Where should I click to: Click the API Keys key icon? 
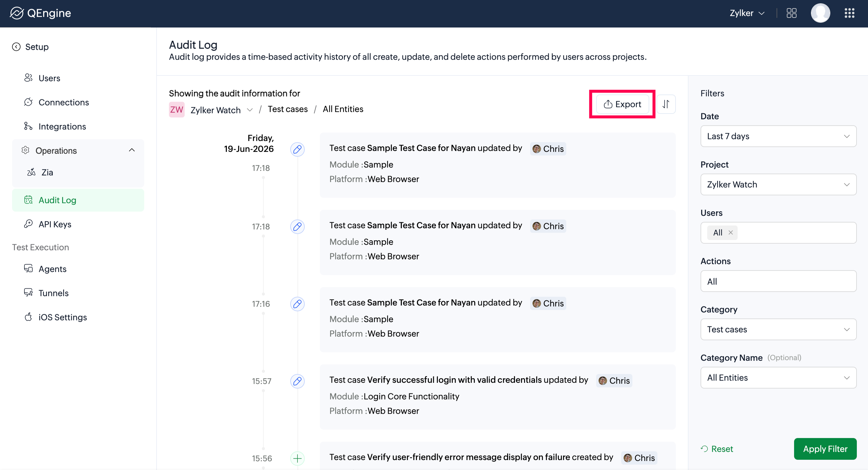tap(28, 224)
